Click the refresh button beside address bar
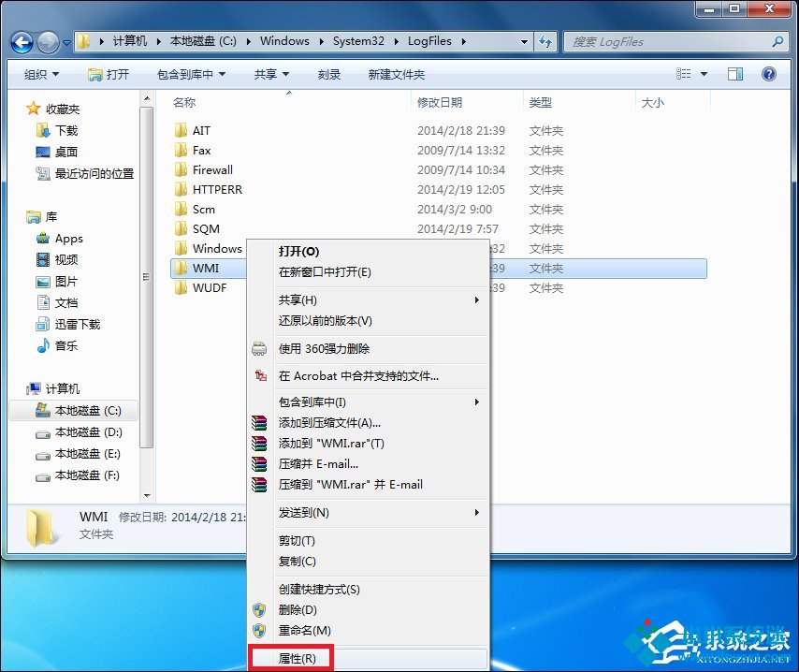 click(545, 42)
